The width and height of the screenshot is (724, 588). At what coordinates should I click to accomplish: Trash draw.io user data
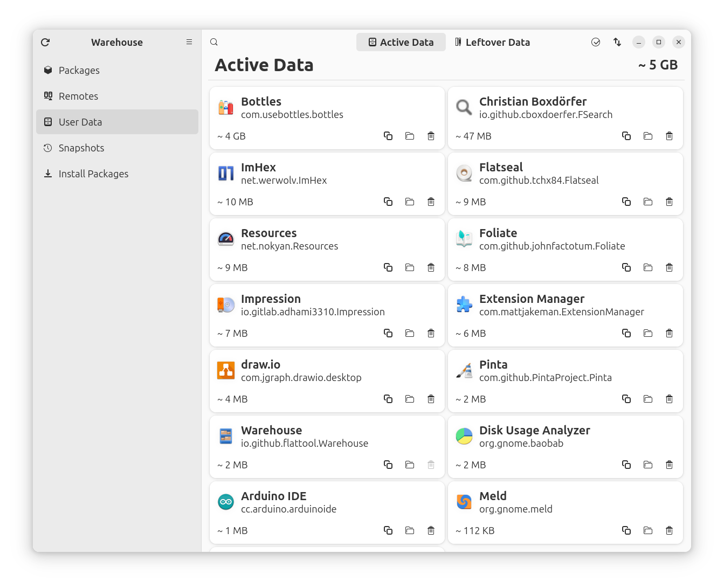[x=431, y=399]
